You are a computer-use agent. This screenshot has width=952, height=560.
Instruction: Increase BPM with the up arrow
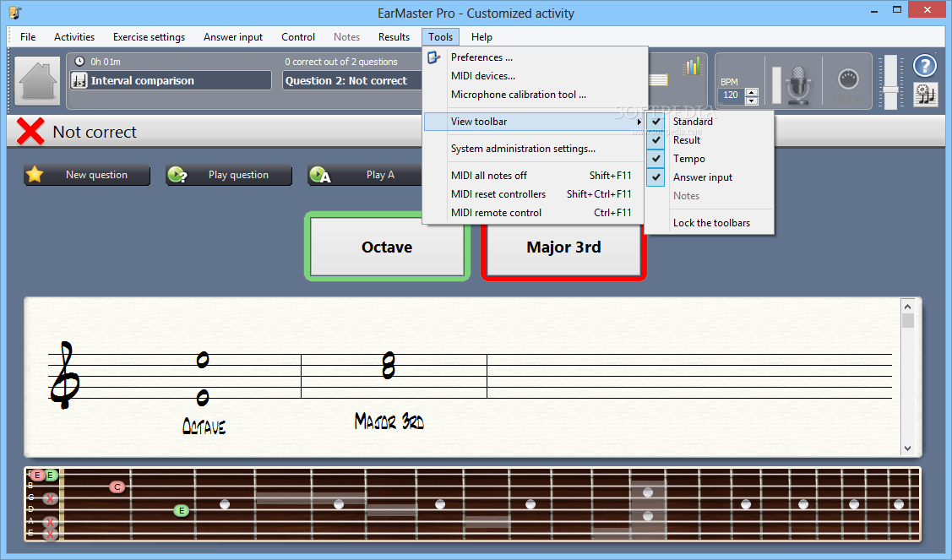pyautogui.click(x=752, y=92)
